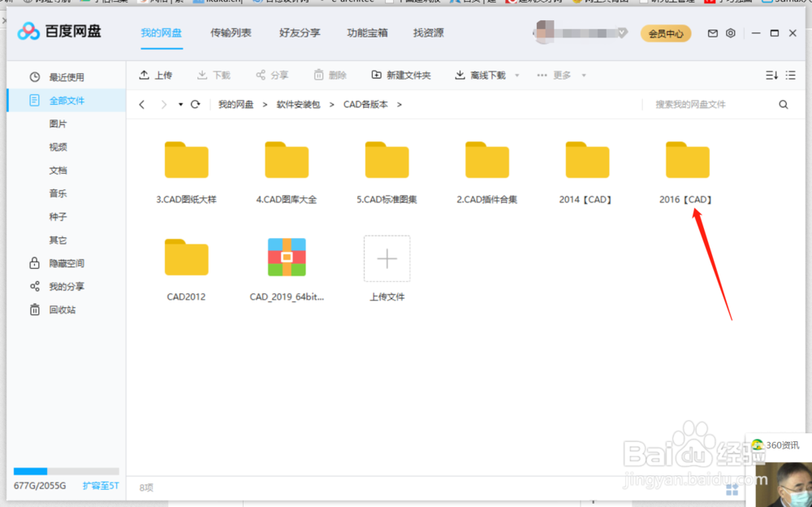
Task: Go forward with the right arrow
Action: 164,104
